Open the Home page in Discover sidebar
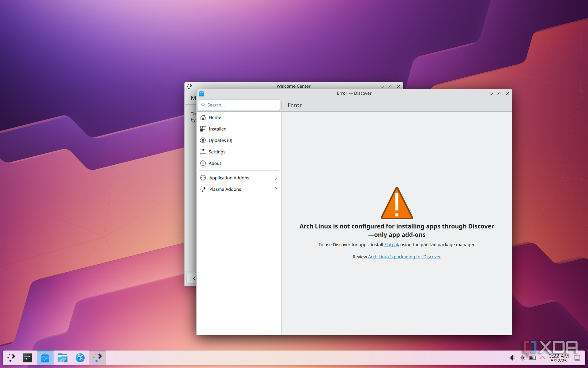This screenshot has height=368, width=588. [x=239, y=117]
